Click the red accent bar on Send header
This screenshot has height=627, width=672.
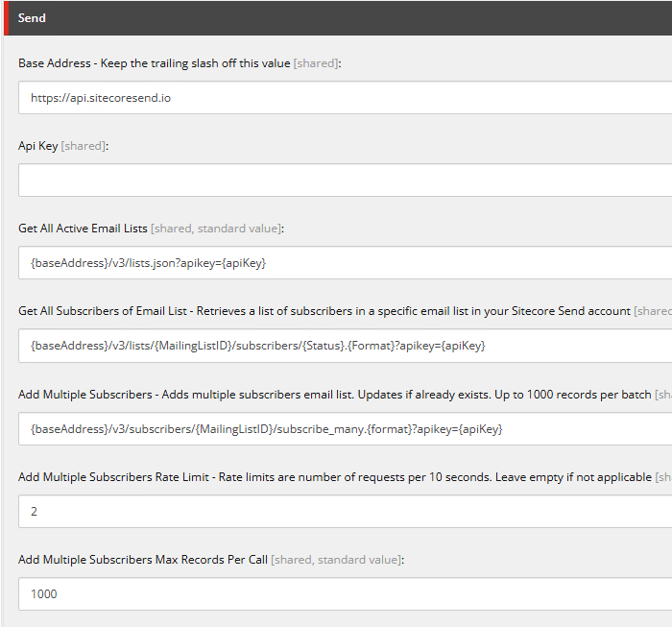pos(4,18)
